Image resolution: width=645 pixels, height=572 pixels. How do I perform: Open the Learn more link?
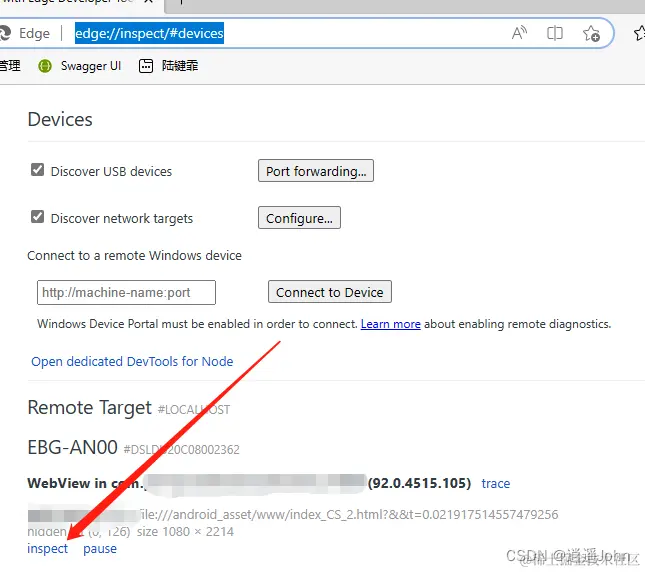[x=391, y=324]
